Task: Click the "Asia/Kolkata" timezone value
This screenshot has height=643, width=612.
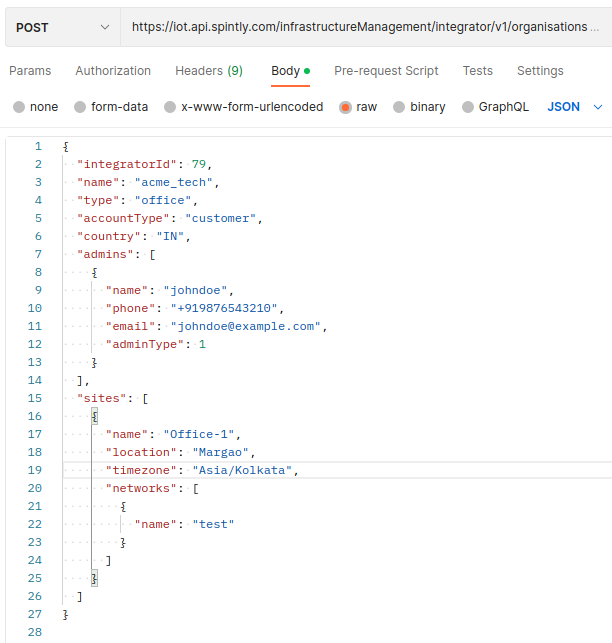Action: [x=242, y=471]
